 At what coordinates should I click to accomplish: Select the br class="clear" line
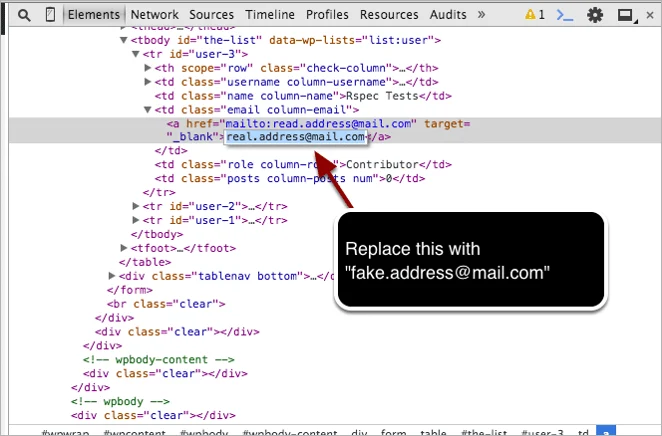click(x=166, y=304)
